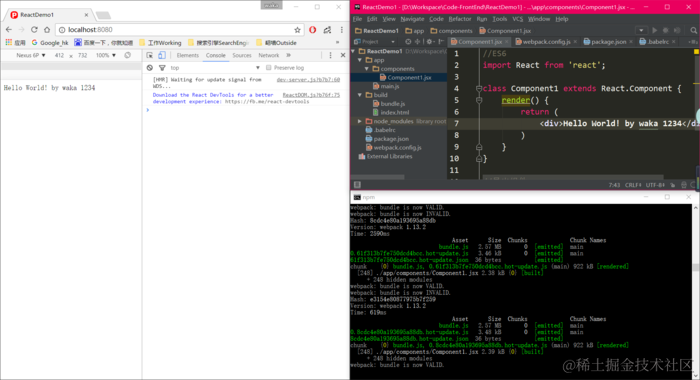Expand the node_modules folder
The width and height of the screenshot is (700, 380).
pos(359,121)
